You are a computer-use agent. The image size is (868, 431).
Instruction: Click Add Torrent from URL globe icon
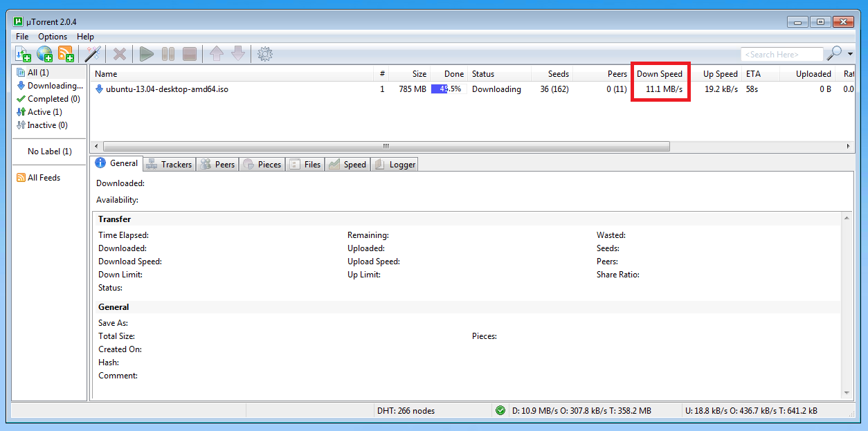(x=44, y=54)
